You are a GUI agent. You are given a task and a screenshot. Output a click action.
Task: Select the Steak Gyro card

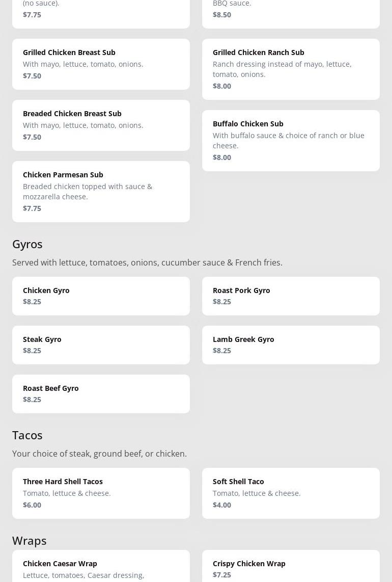coord(101,345)
